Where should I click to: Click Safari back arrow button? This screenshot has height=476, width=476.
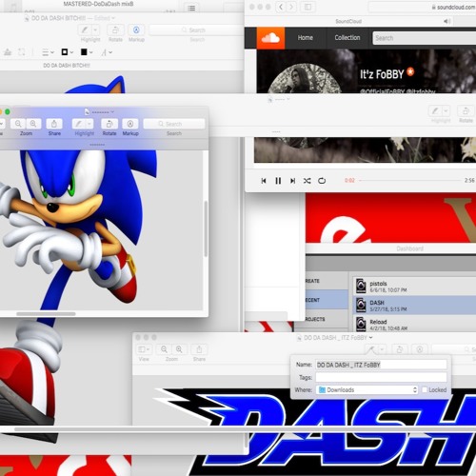(x=281, y=7)
